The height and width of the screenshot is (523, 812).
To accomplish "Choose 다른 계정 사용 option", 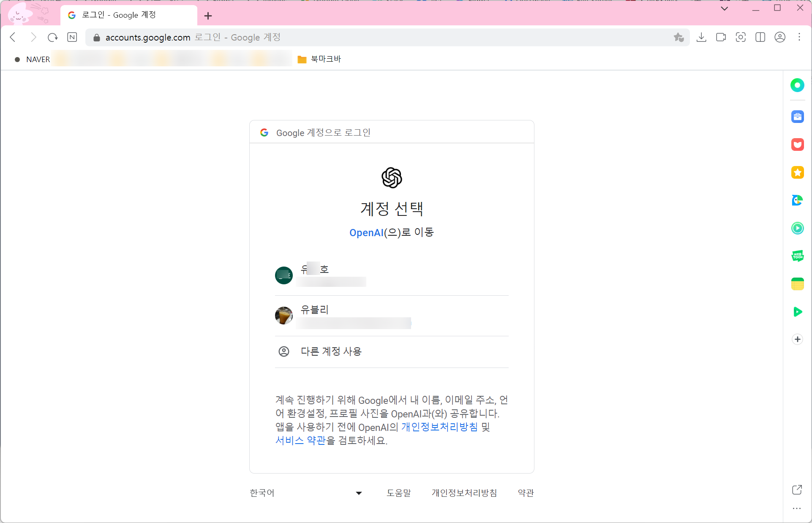I will [x=331, y=351].
